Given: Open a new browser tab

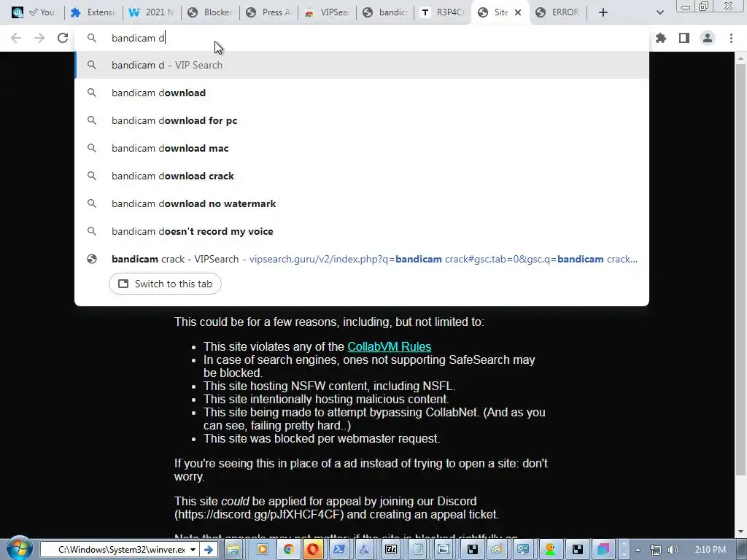Looking at the screenshot, I should [603, 12].
